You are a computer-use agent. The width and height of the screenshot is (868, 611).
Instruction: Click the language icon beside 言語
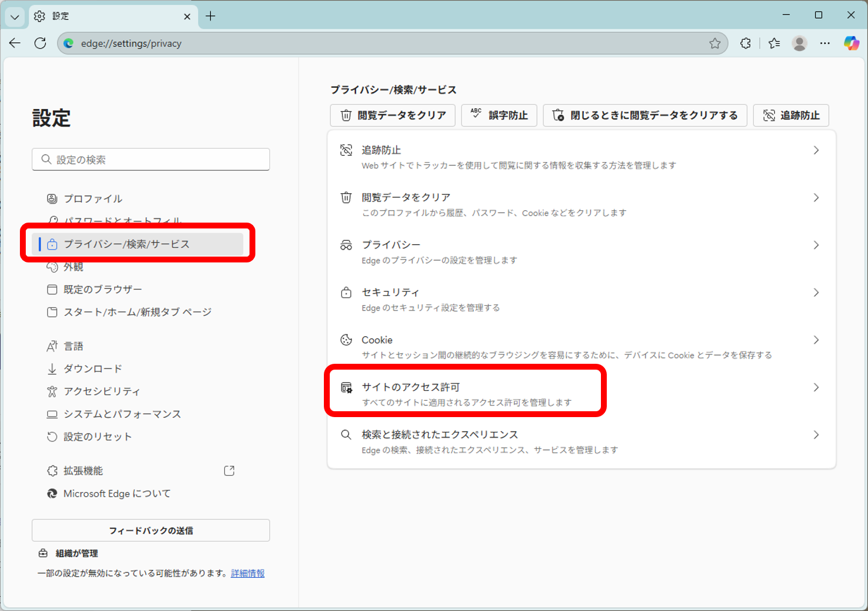[52, 346]
